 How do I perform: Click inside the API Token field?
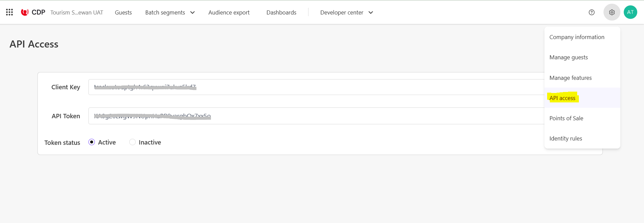tap(316, 116)
